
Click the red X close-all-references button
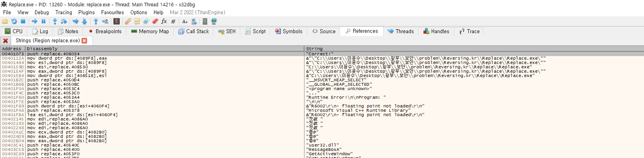pyautogui.click(x=6, y=41)
